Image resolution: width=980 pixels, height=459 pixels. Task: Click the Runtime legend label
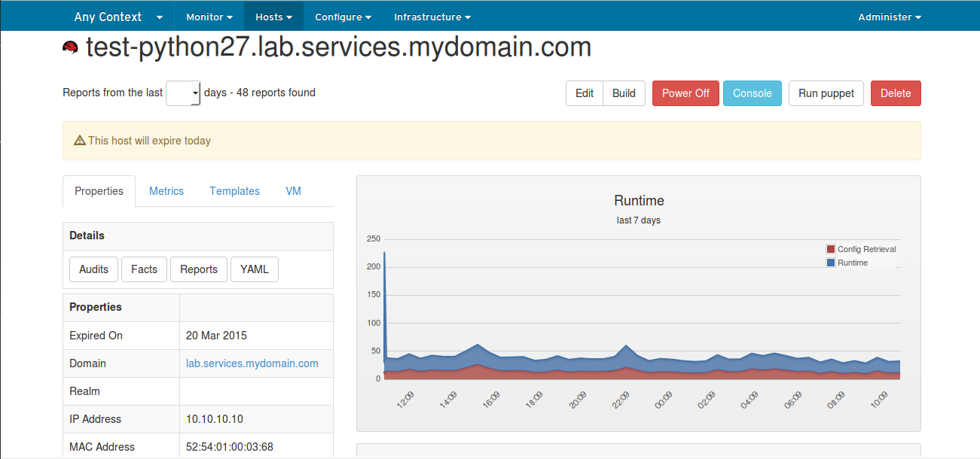[x=853, y=263]
